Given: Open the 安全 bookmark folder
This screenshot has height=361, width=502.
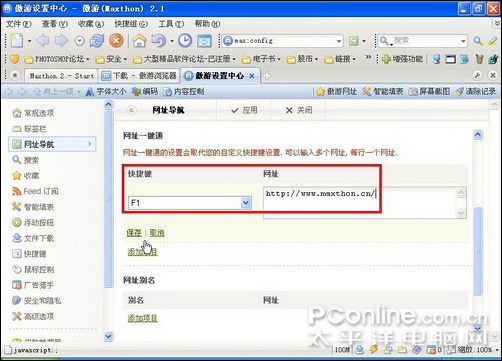Looking at the screenshot, I should coord(111,59).
